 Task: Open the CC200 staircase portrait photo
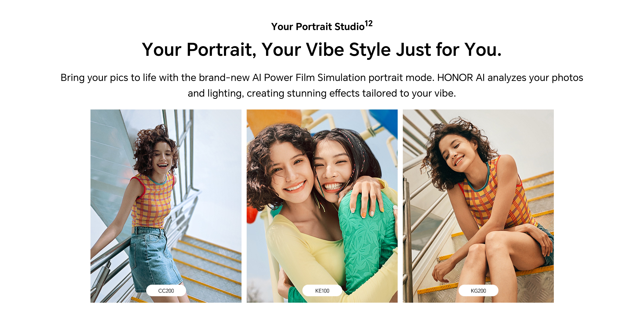[166, 206]
